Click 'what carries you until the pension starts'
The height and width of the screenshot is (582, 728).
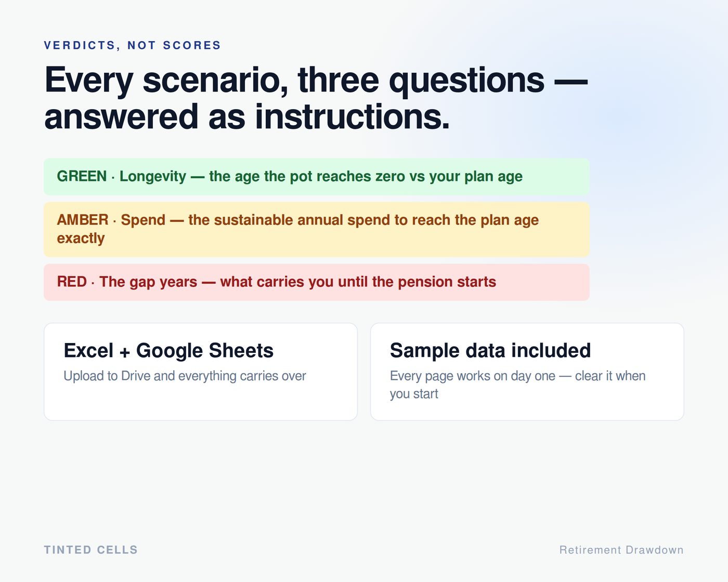(358, 282)
